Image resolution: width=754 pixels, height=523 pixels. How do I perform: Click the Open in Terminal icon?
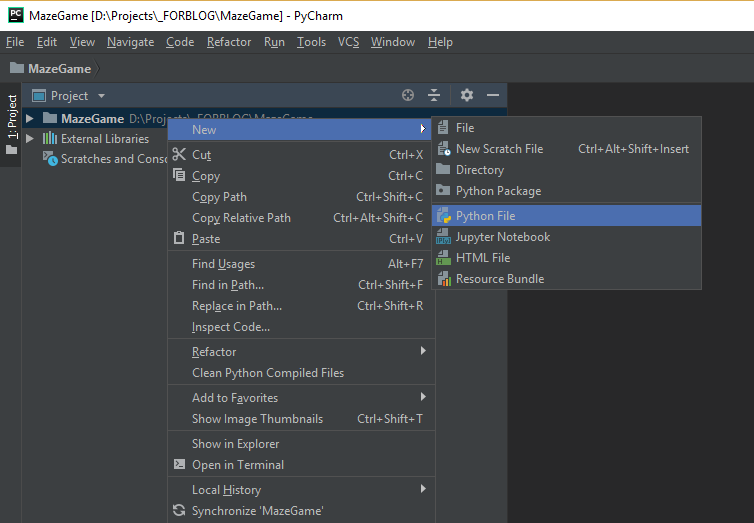(x=179, y=465)
